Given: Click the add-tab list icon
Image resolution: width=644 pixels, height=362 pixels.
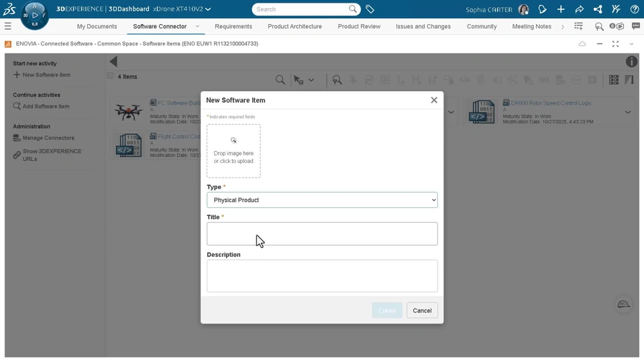Looking at the screenshot, I should coord(578,26).
